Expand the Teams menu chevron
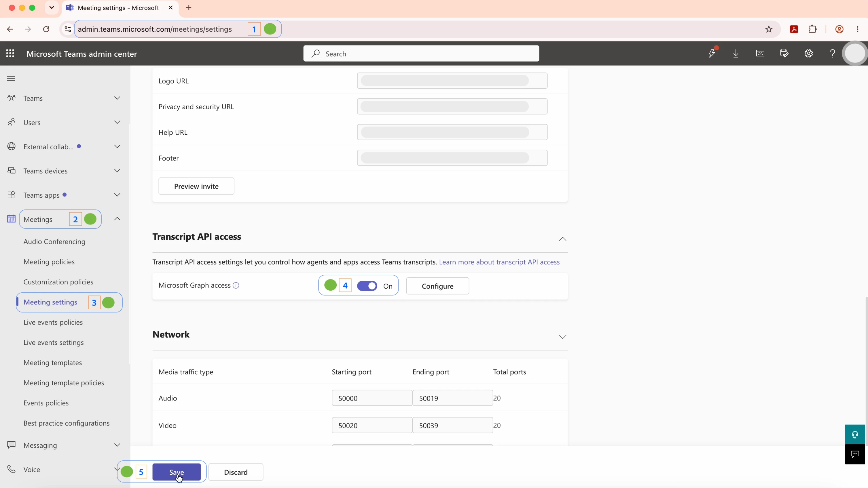This screenshot has height=488, width=868. [x=117, y=98]
